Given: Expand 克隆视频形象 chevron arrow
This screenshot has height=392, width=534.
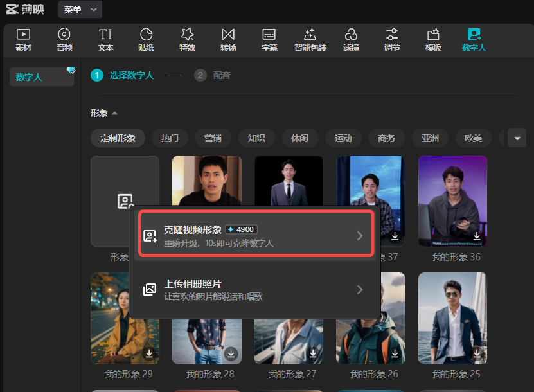Looking at the screenshot, I should point(360,236).
